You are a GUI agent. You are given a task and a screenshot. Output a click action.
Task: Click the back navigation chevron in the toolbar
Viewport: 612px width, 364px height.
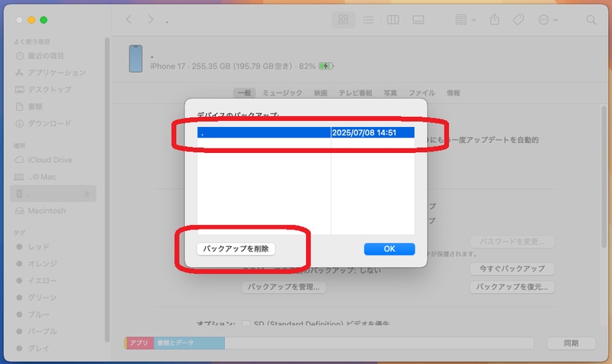coord(129,20)
